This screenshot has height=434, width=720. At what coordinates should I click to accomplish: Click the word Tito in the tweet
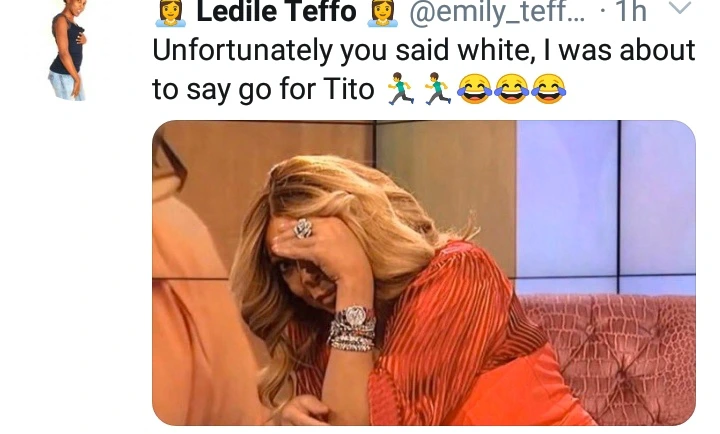[349, 89]
